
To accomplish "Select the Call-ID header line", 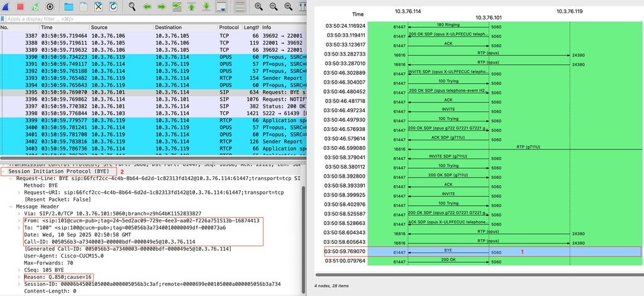I will [109, 242].
